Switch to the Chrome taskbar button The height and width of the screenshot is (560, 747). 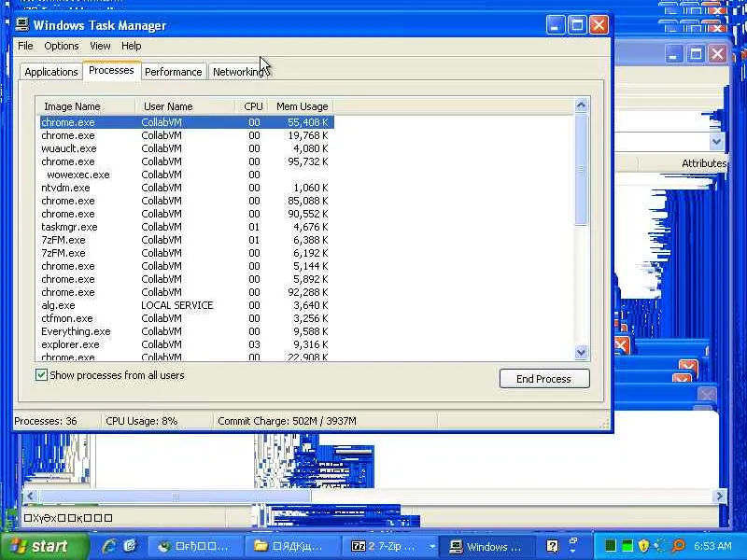[x=195, y=546]
